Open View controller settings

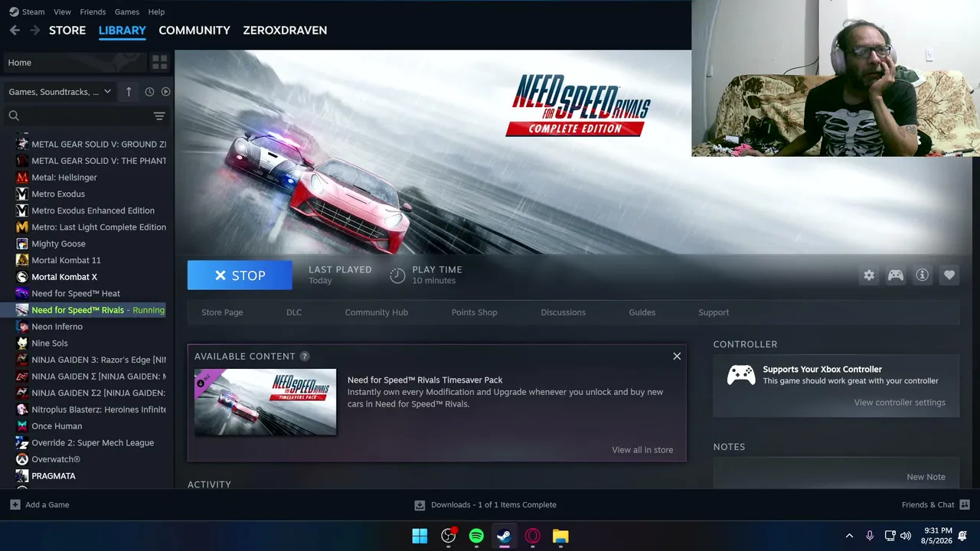[x=900, y=403]
